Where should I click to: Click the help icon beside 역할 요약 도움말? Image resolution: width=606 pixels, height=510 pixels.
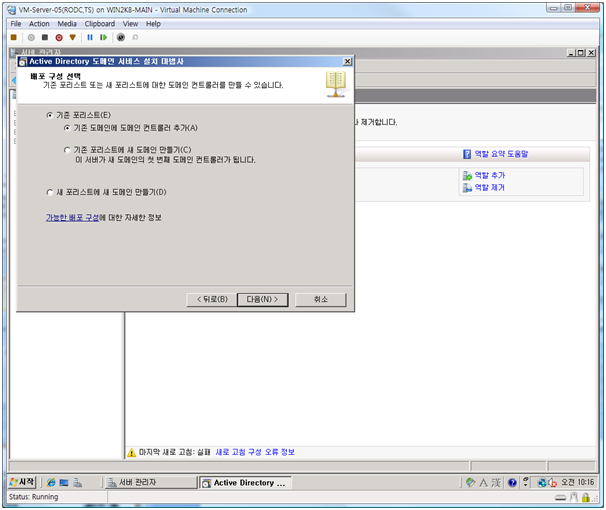click(x=467, y=154)
